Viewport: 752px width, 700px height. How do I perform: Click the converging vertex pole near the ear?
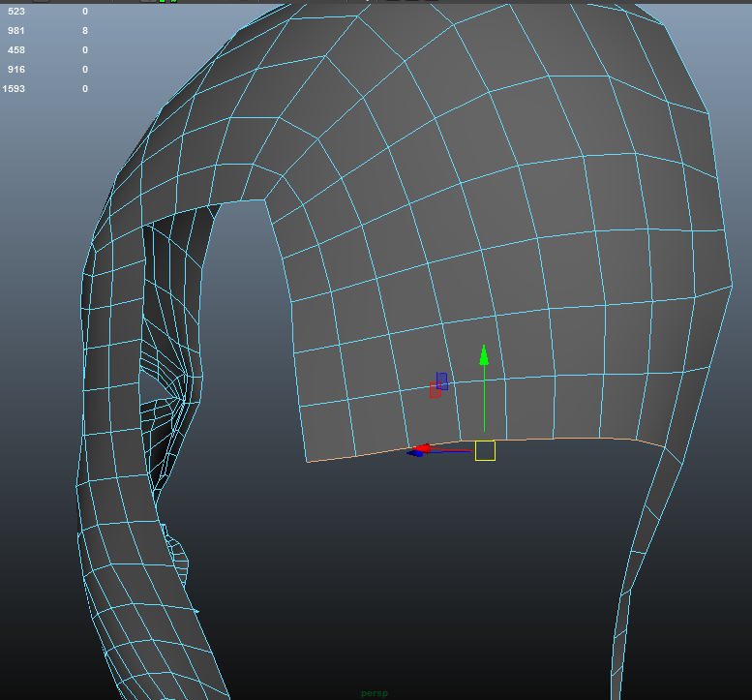pos(184,399)
